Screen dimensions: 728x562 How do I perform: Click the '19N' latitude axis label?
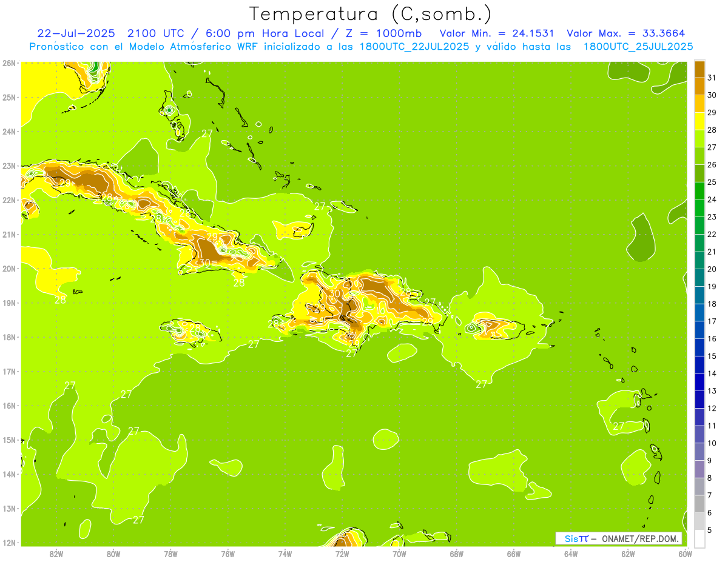[x=9, y=303]
